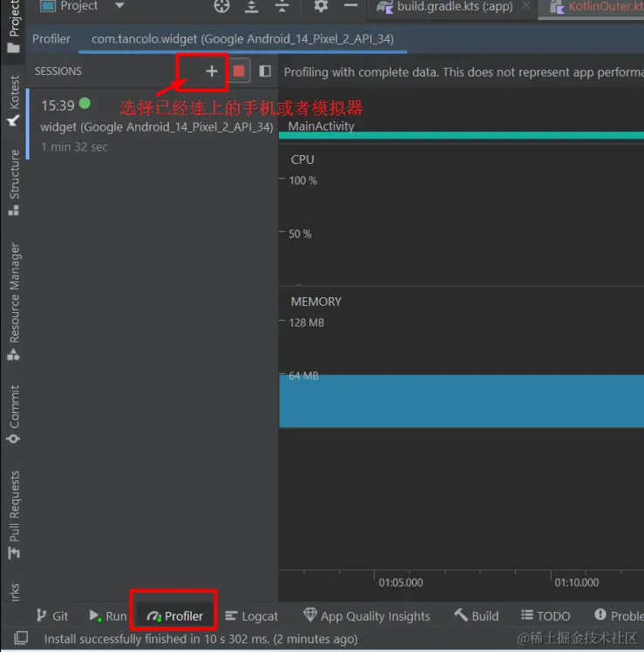Open the Resource Manager tool window
Screen dimensions: 644x652
pos(14,302)
